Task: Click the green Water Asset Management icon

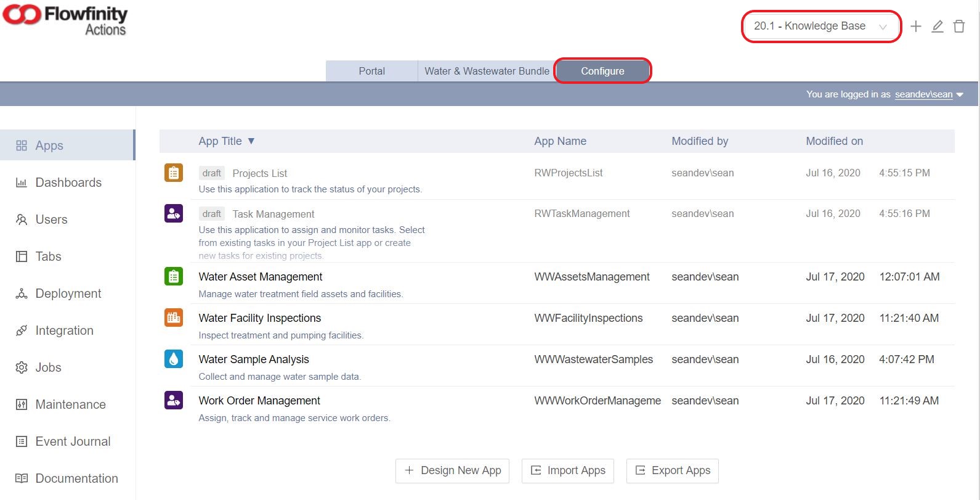Action: (x=174, y=276)
